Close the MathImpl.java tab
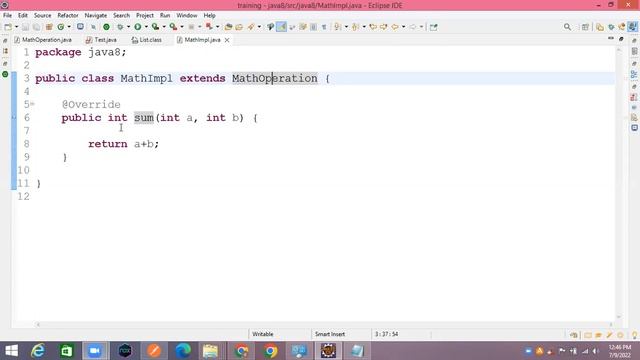The image size is (640, 360). point(227,40)
